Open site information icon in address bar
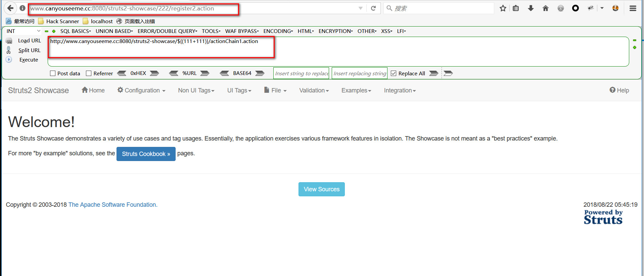 [x=22, y=8]
